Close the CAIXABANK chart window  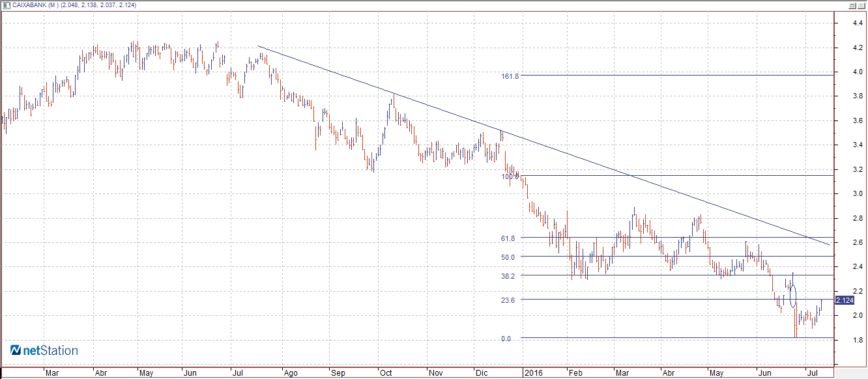click(861, 5)
